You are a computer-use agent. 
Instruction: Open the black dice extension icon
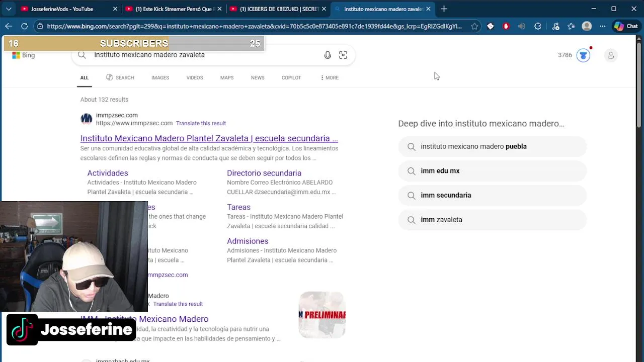(x=491, y=26)
